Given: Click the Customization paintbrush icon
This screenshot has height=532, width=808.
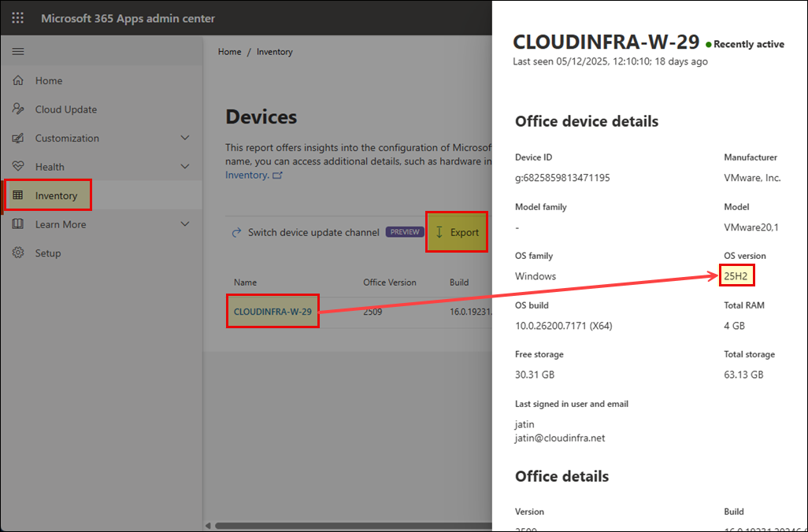Looking at the screenshot, I should point(17,138).
